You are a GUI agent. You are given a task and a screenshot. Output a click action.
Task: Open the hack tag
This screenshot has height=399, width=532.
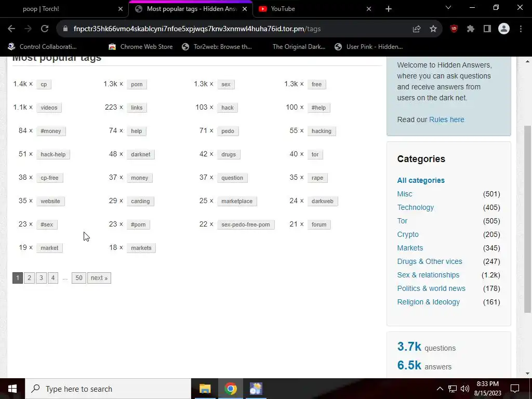pyautogui.click(x=228, y=108)
